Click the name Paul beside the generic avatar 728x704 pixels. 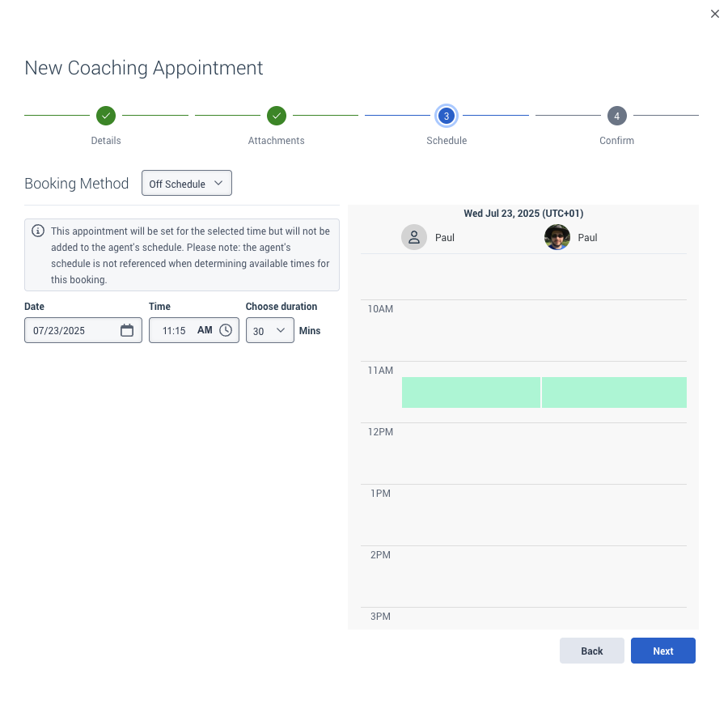444,238
